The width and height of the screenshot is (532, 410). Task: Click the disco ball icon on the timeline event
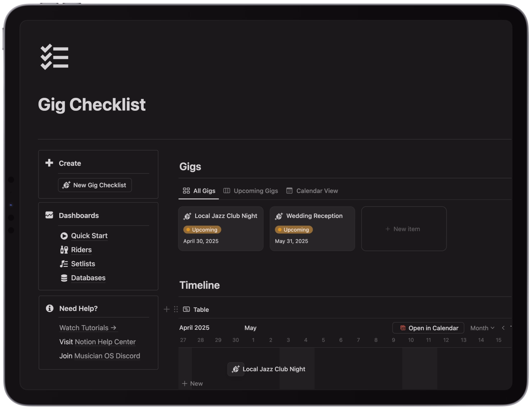(x=236, y=369)
